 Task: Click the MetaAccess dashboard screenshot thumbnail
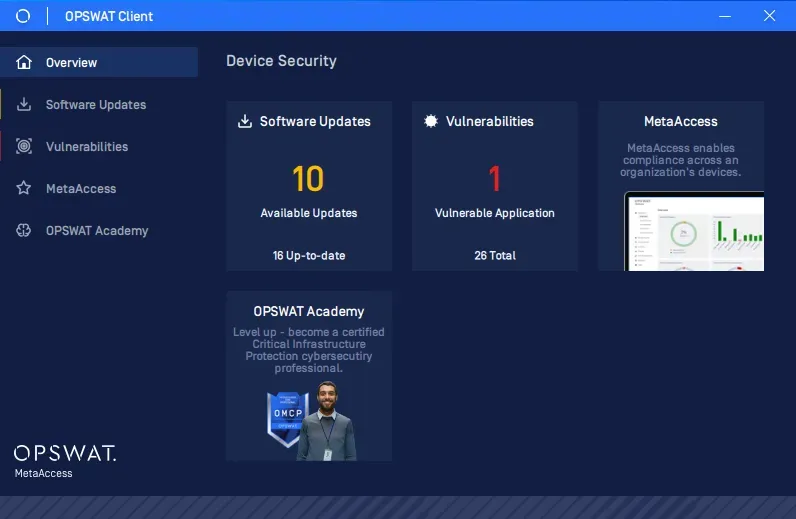(694, 231)
